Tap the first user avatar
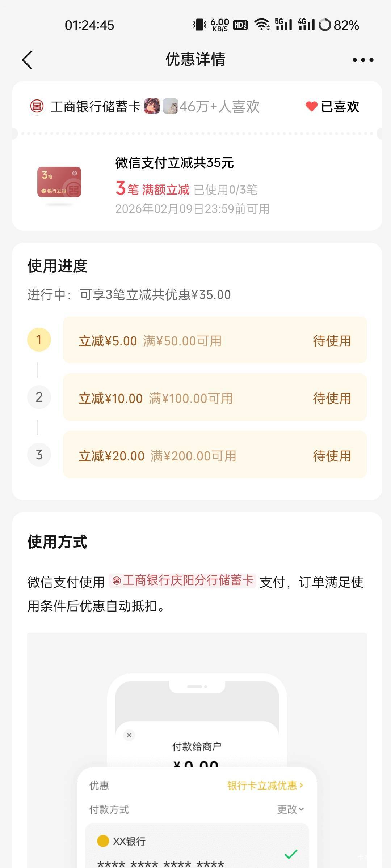 (152, 106)
